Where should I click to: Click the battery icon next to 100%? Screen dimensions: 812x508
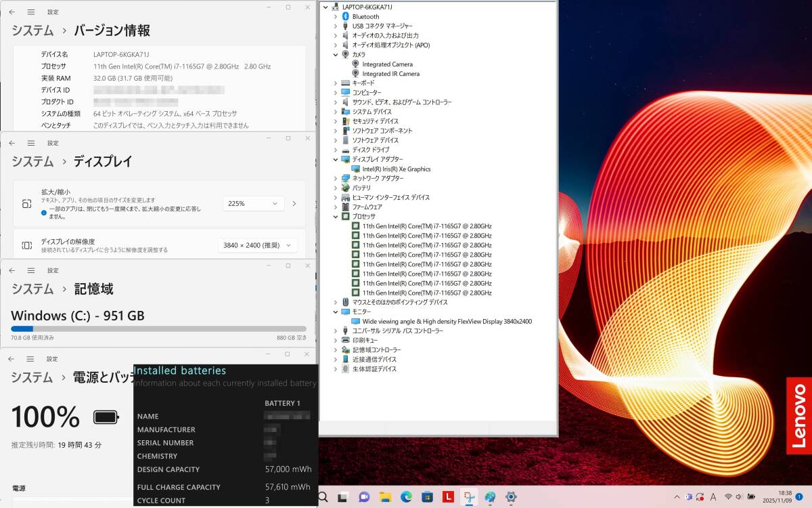(x=105, y=418)
